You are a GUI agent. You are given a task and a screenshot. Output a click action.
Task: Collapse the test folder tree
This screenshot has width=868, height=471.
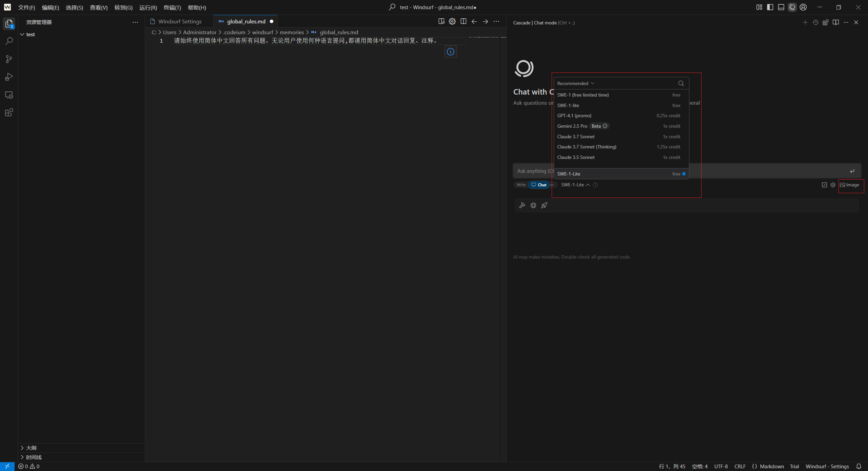(22, 35)
